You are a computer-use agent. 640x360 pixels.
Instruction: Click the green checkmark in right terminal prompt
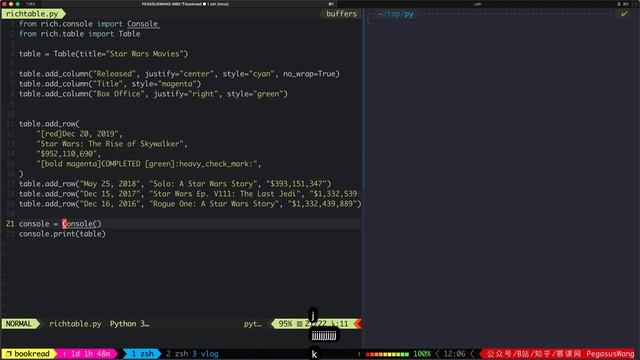624,14
